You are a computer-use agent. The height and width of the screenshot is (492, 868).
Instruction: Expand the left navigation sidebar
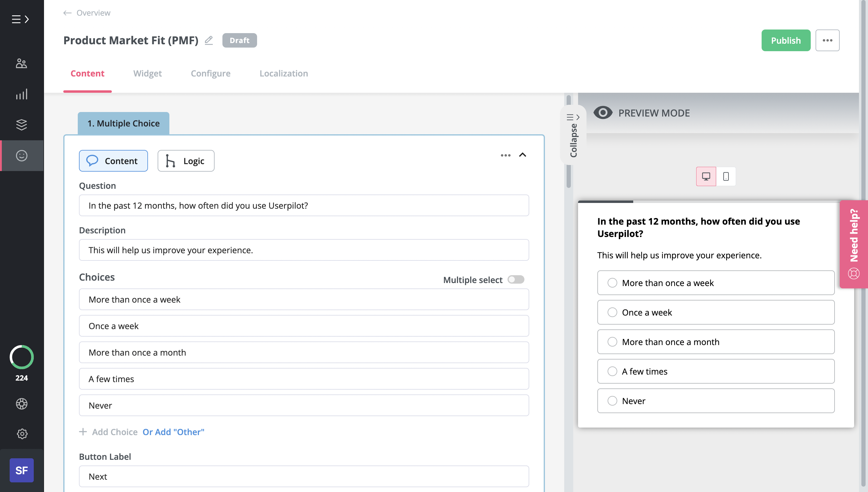coord(20,19)
